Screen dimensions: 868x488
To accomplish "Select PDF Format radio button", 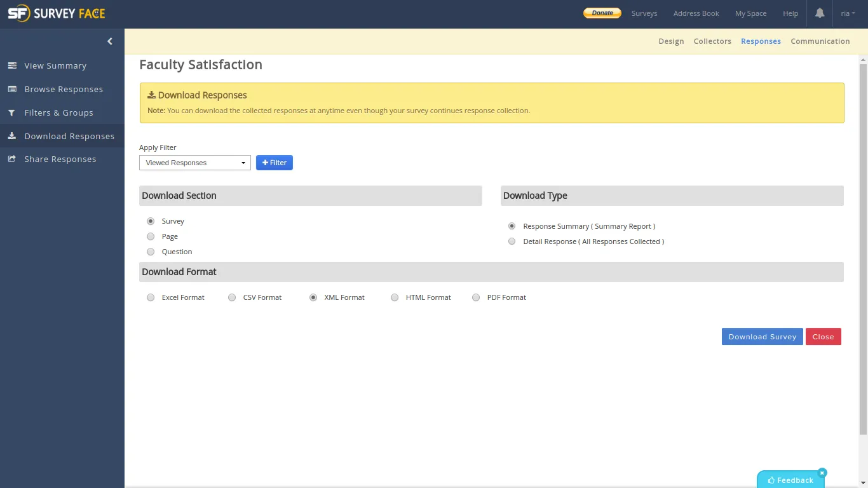I will tap(476, 297).
